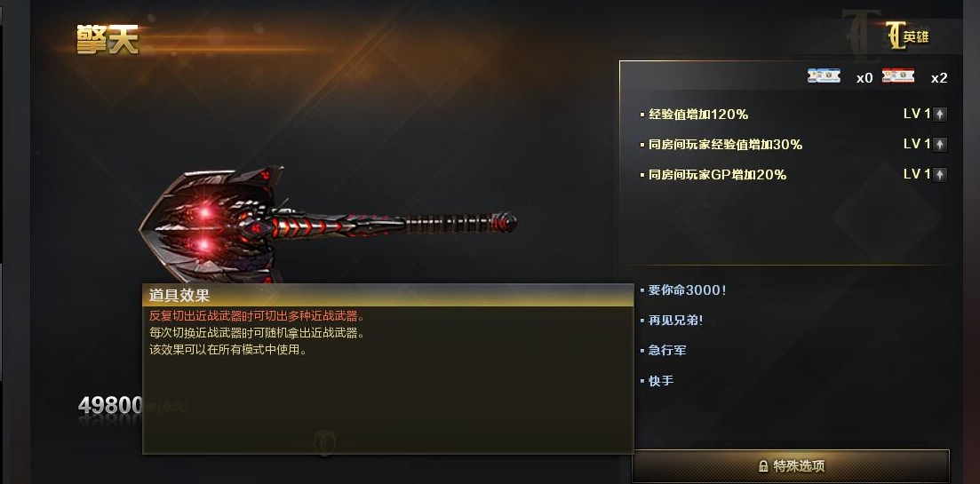Click the 经验值增加120% attribute text
The height and width of the screenshot is (484, 980).
698,115
